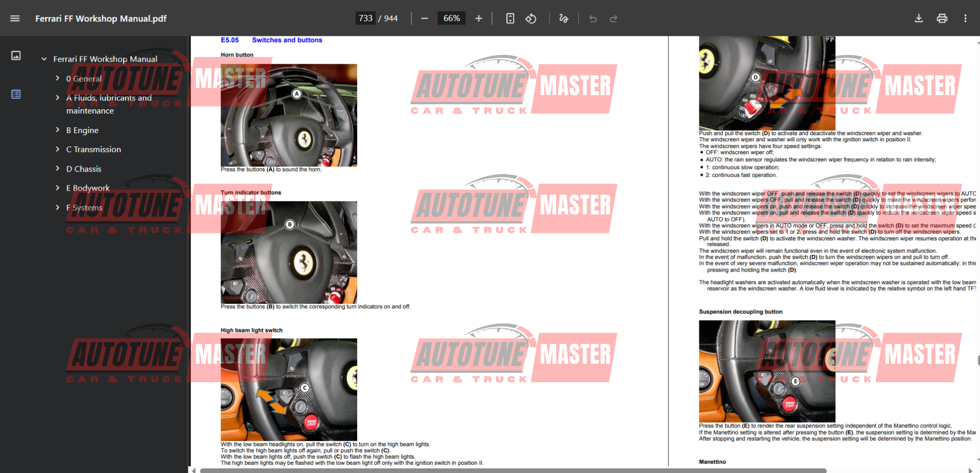The image size is (980, 473).
Task: Open the more actions menu
Action: pyautogui.click(x=965, y=18)
